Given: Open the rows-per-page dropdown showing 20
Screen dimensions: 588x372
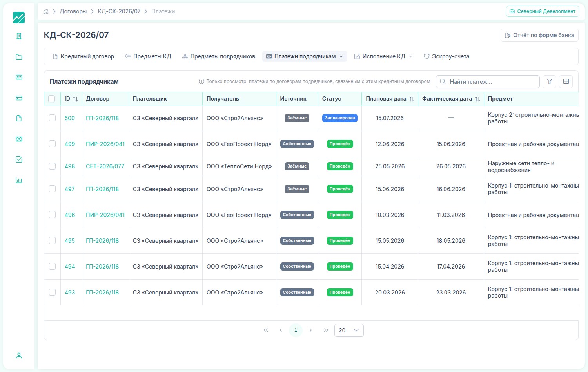Looking at the screenshot, I should (349, 330).
